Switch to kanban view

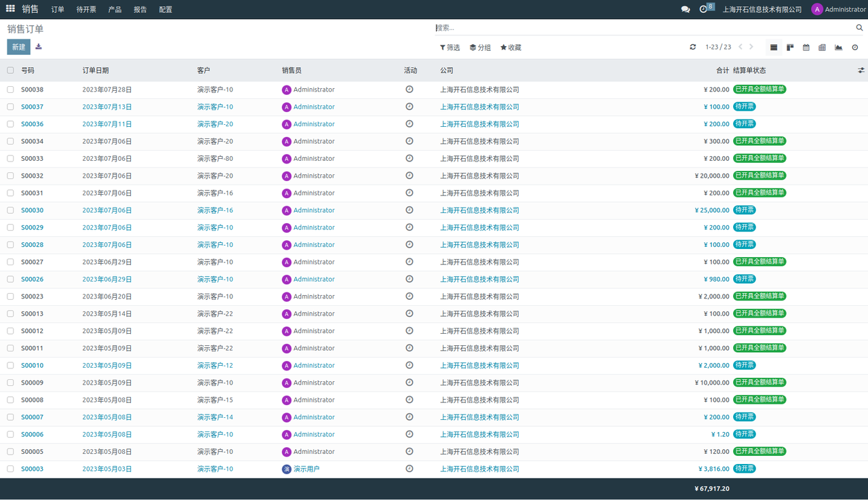pos(790,47)
